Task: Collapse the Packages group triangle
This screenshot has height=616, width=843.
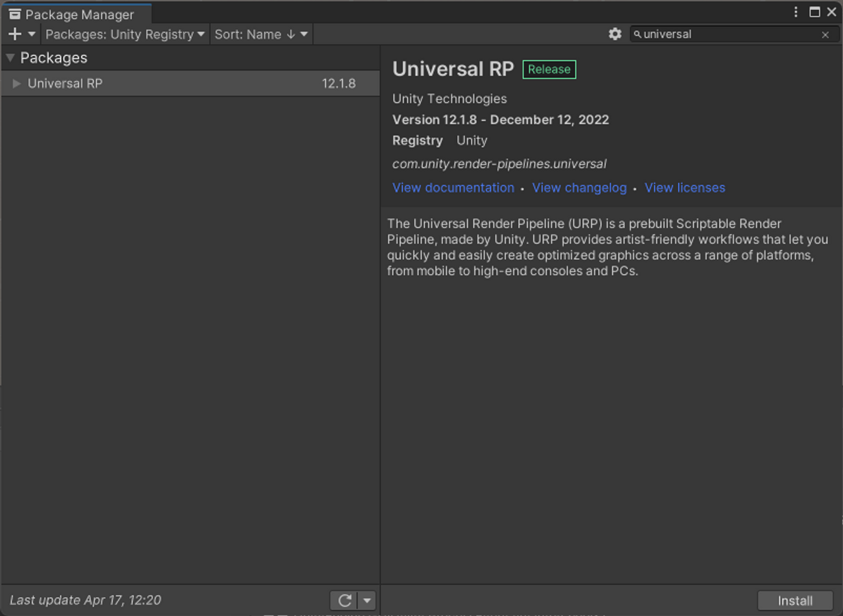Action: point(10,58)
